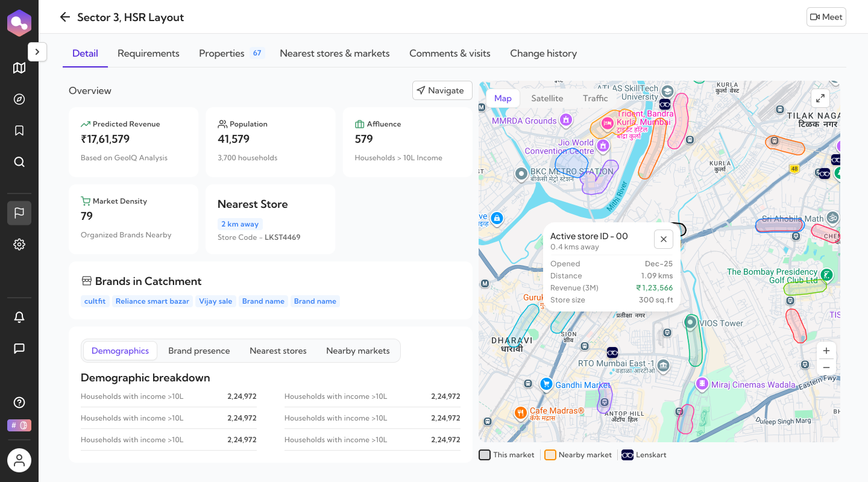868x482 pixels.
Task: Switch to the Requirements tab
Action: pyautogui.click(x=148, y=54)
